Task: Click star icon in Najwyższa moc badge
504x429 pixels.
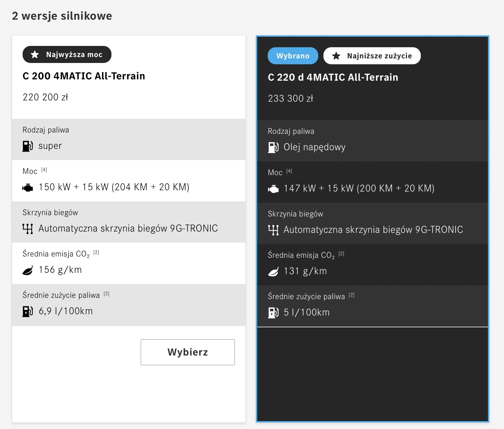Action: pos(35,54)
